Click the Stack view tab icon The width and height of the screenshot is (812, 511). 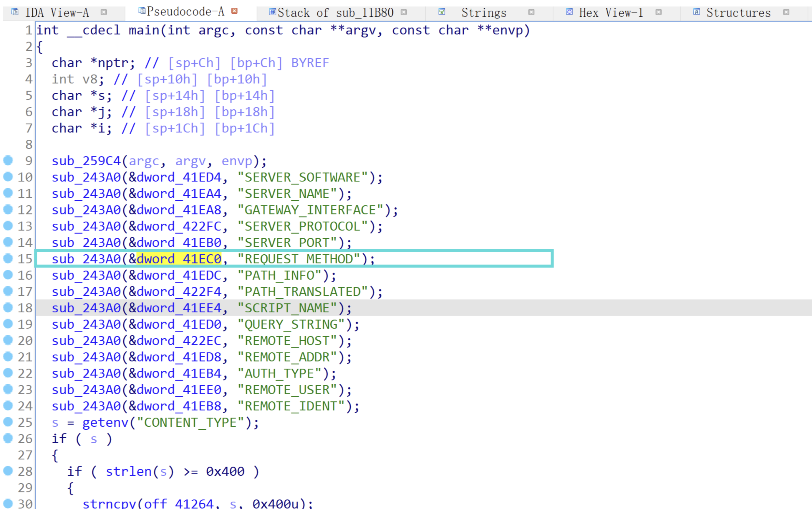point(272,12)
